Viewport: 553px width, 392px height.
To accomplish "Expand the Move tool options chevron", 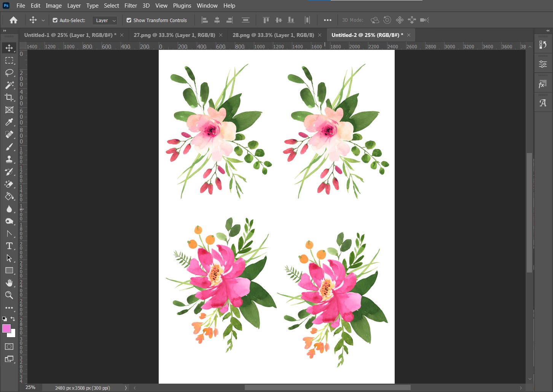I will point(43,20).
